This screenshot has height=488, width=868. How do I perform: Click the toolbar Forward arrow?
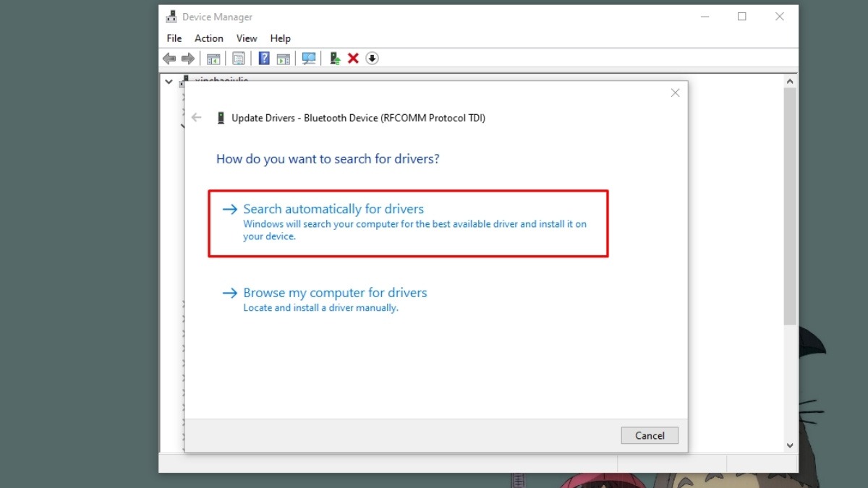point(188,59)
